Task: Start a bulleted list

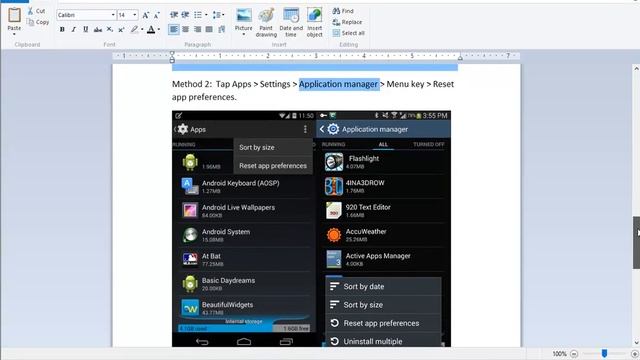Action: (x=198, y=15)
